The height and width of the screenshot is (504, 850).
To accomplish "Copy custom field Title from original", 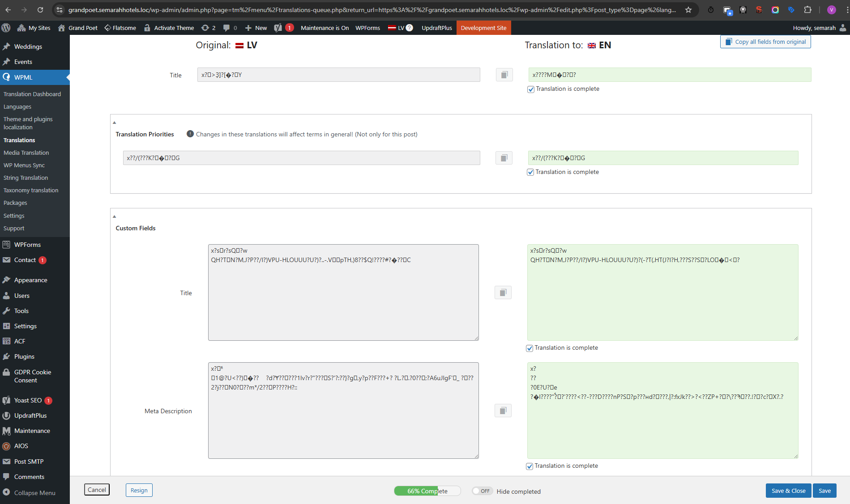I will pos(503,292).
